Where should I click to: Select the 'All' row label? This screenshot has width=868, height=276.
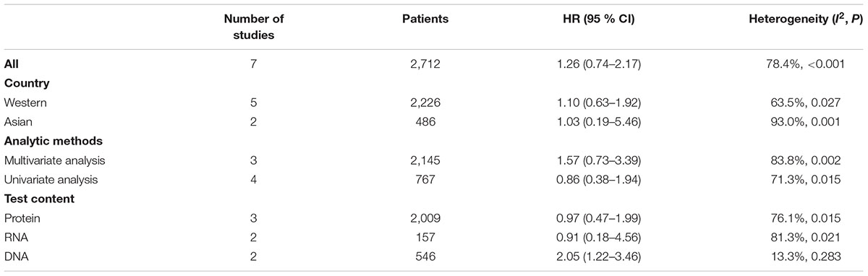12,64
